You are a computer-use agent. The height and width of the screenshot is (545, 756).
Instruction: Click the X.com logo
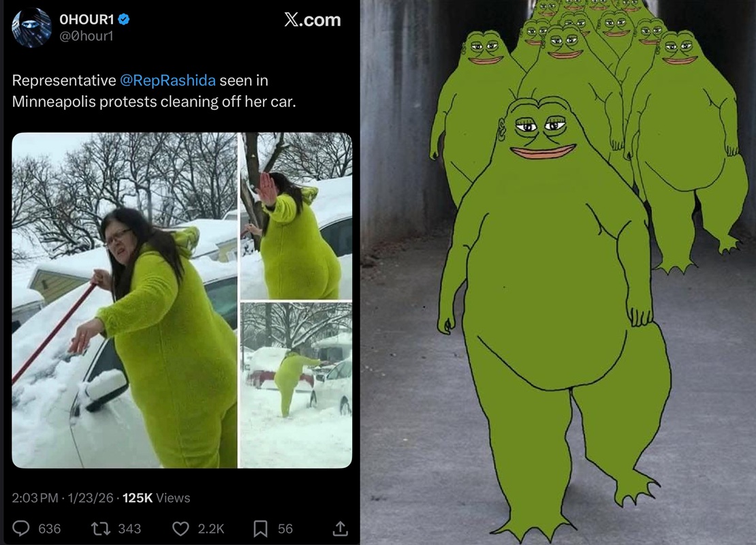tap(313, 20)
